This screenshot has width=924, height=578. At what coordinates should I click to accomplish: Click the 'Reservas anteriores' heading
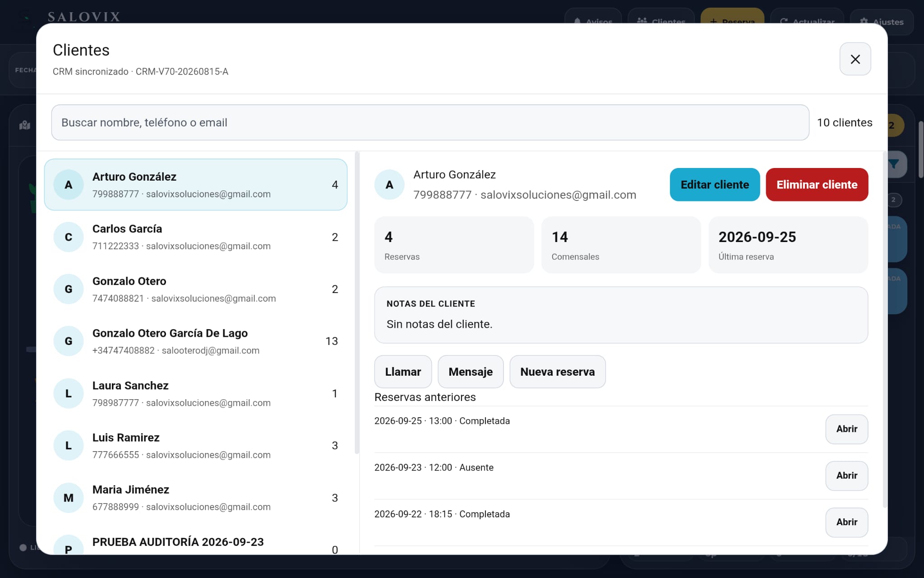click(x=425, y=397)
